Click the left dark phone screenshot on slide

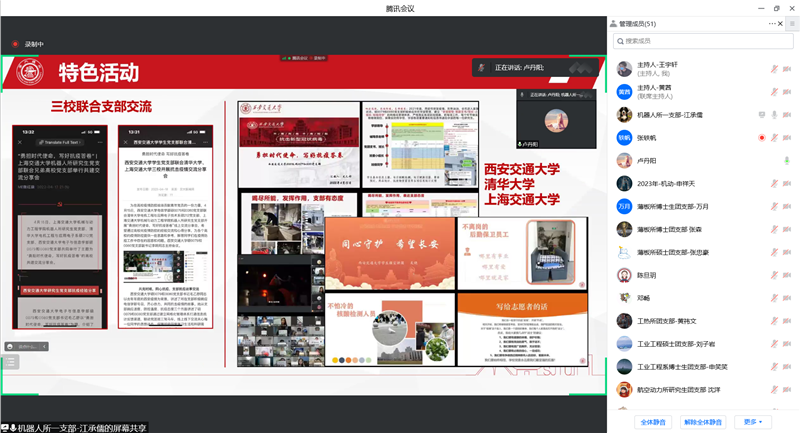click(x=60, y=227)
